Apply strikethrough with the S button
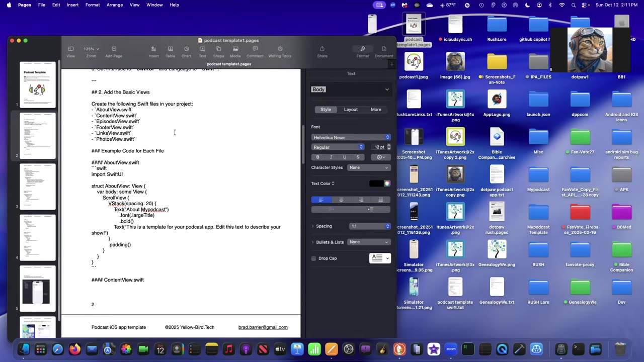 point(358,157)
